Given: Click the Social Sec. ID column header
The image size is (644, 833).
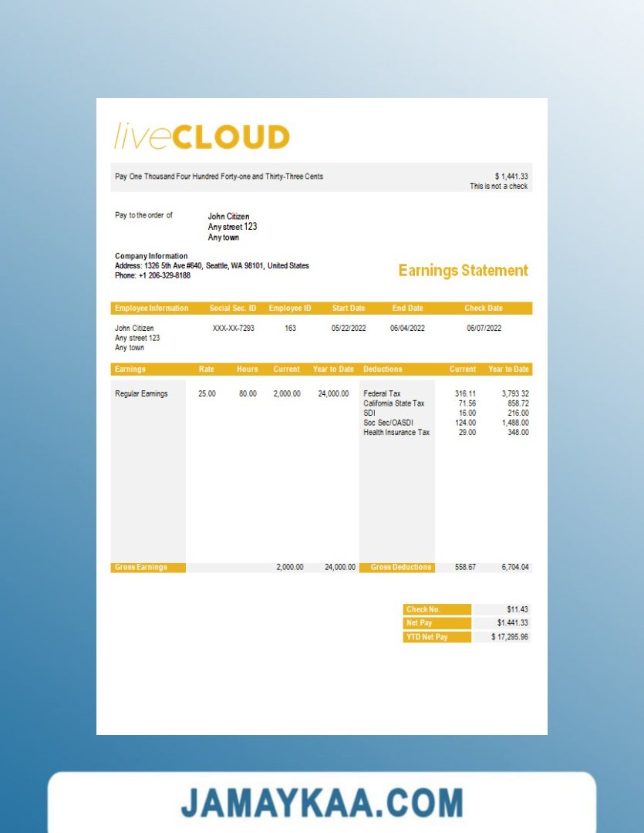Looking at the screenshot, I should click(x=232, y=309).
